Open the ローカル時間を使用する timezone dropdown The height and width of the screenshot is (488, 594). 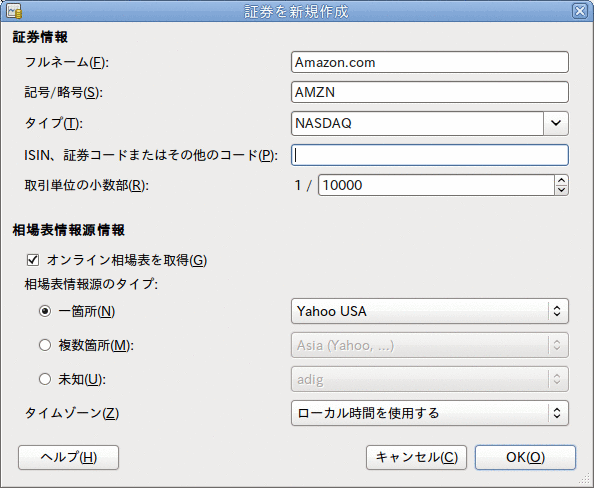(430, 413)
